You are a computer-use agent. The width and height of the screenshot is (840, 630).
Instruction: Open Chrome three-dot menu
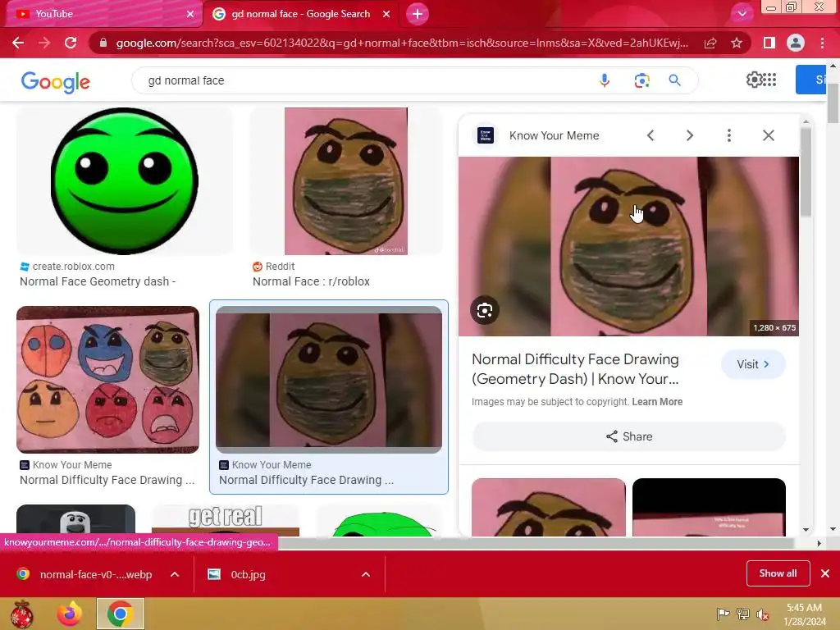coord(822,43)
